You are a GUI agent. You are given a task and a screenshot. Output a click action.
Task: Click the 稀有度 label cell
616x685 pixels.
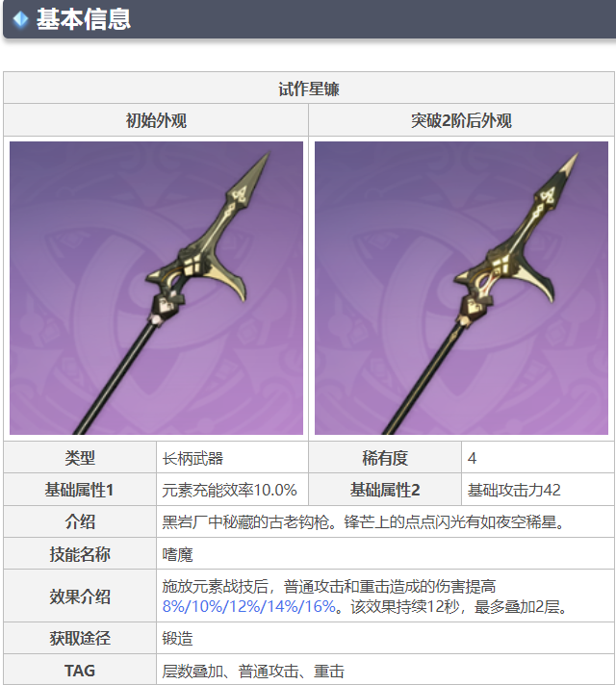(x=385, y=458)
